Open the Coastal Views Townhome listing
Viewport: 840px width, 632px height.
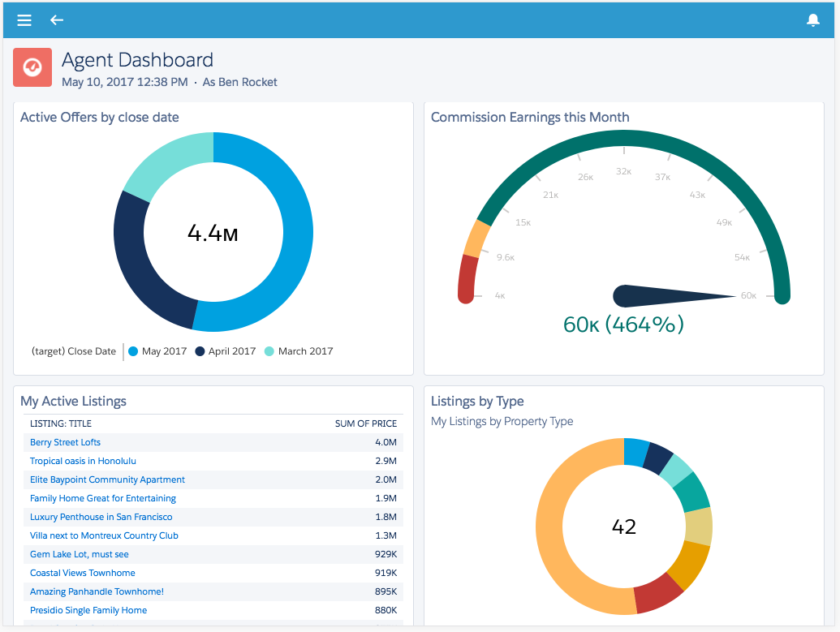(83, 573)
